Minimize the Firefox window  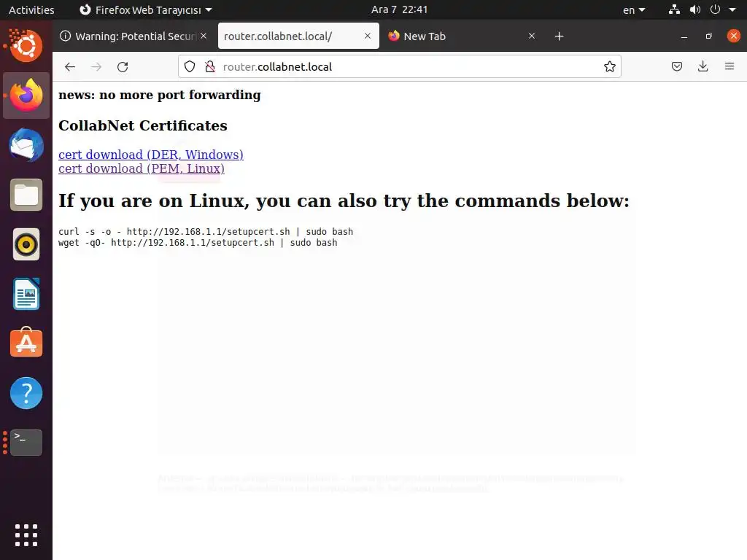[684, 36]
